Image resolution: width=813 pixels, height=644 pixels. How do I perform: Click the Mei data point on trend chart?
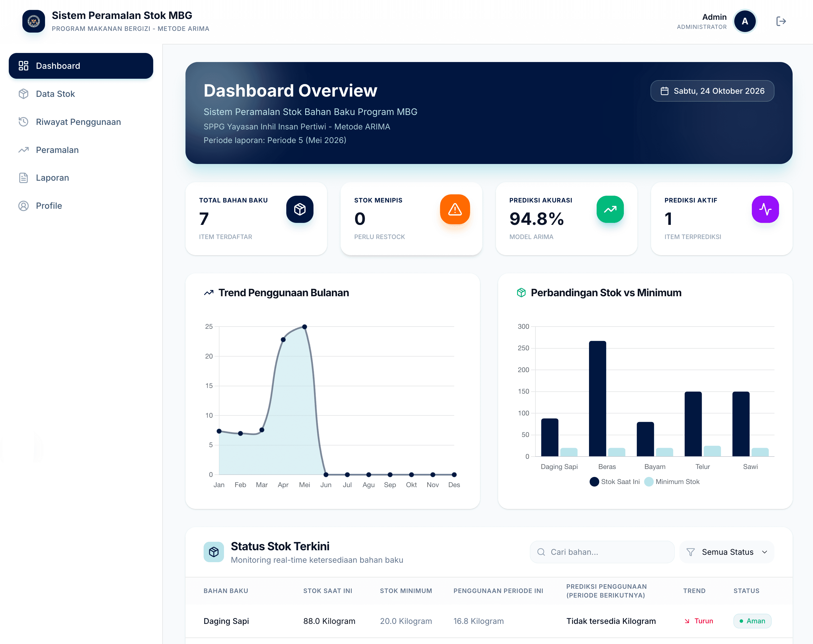304,327
